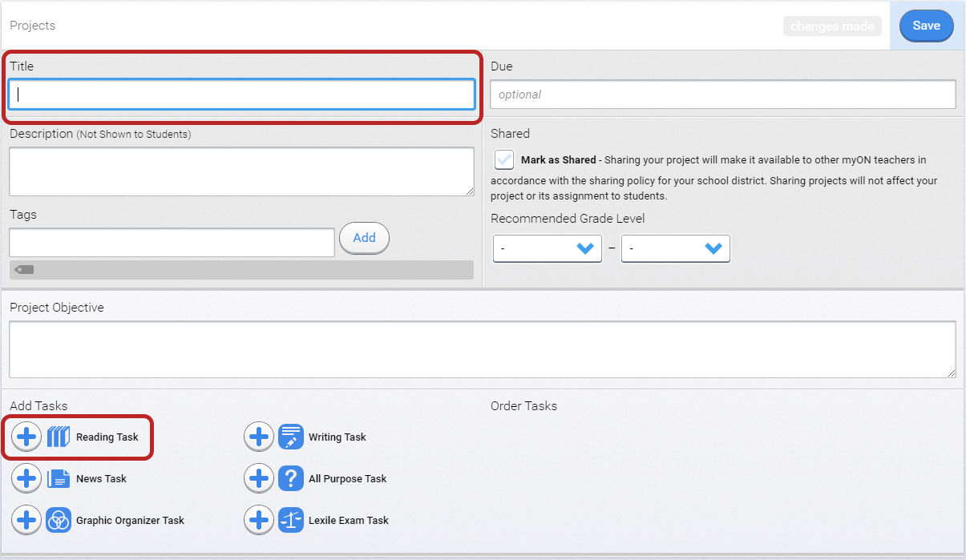Open the maximum recommended grade level dropdown
Screen dimensions: 966x560
pos(676,248)
